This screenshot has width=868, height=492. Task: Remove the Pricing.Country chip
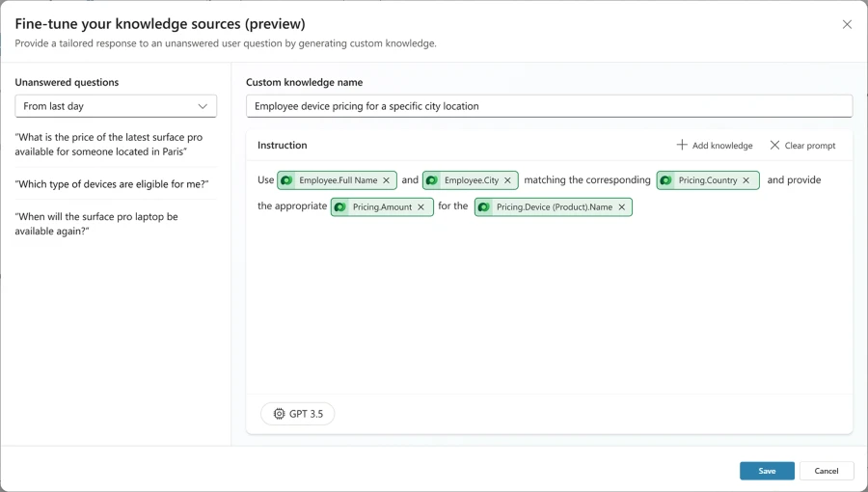(x=746, y=180)
